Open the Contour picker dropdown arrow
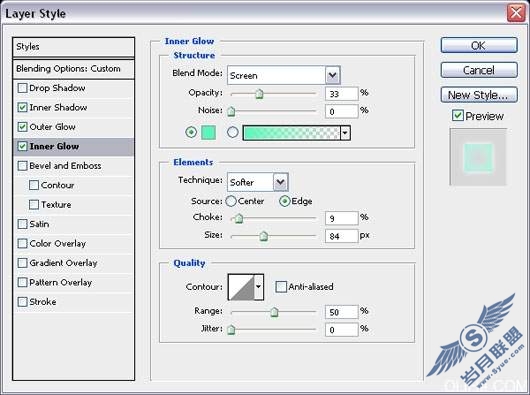The image size is (530, 395). point(259,287)
